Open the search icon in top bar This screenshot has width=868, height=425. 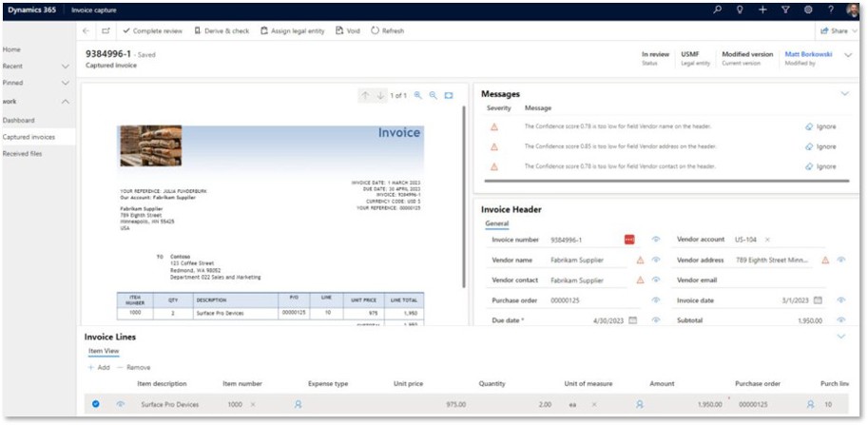(718, 10)
